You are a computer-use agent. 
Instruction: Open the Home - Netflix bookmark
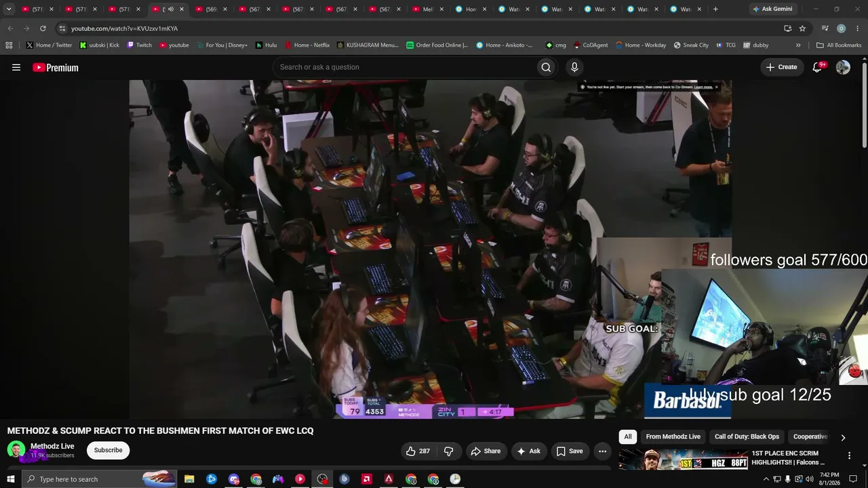[x=307, y=45]
